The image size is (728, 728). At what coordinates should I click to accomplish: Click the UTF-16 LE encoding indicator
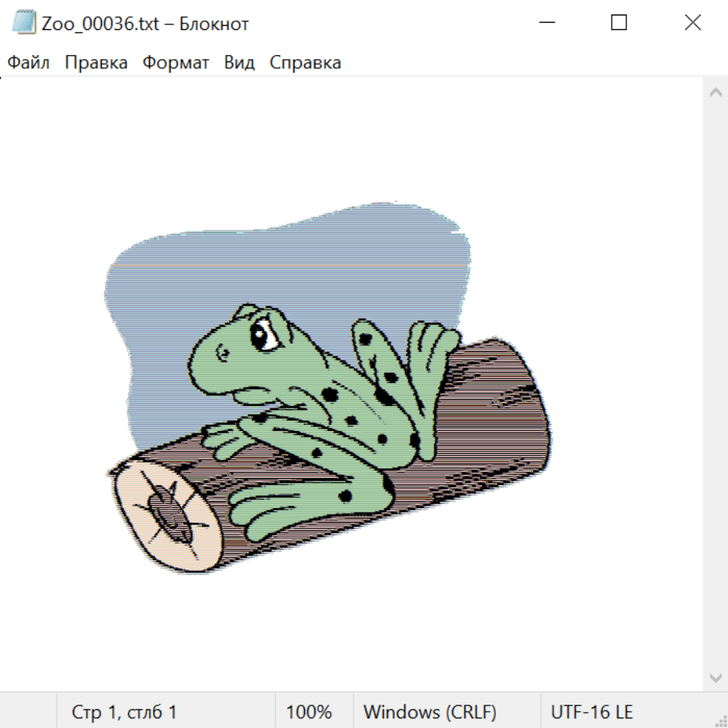(591, 712)
